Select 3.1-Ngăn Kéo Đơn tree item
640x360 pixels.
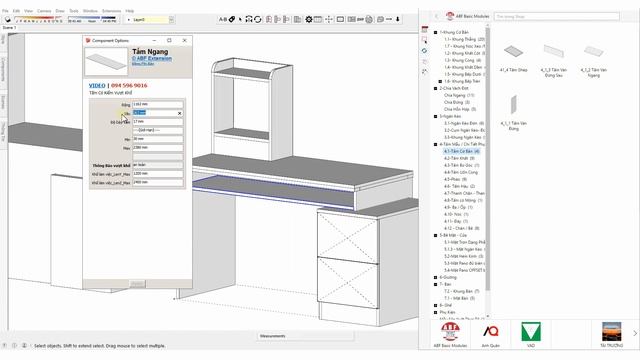click(x=464, y=123)
